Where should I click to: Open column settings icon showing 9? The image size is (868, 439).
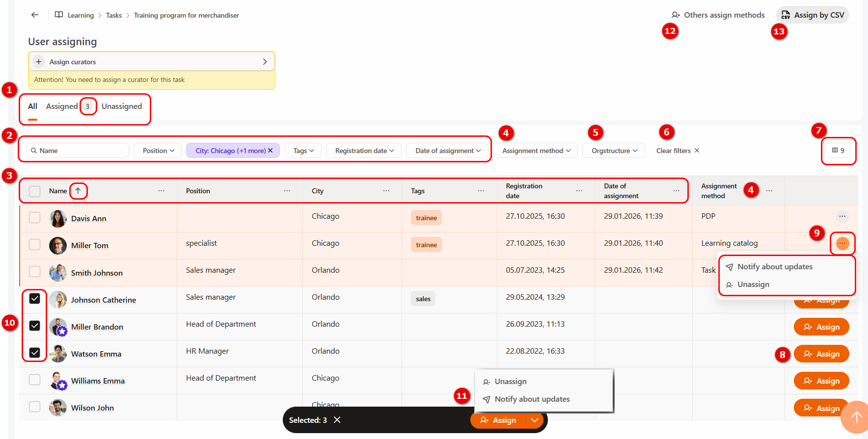click(x=838, y=151)
